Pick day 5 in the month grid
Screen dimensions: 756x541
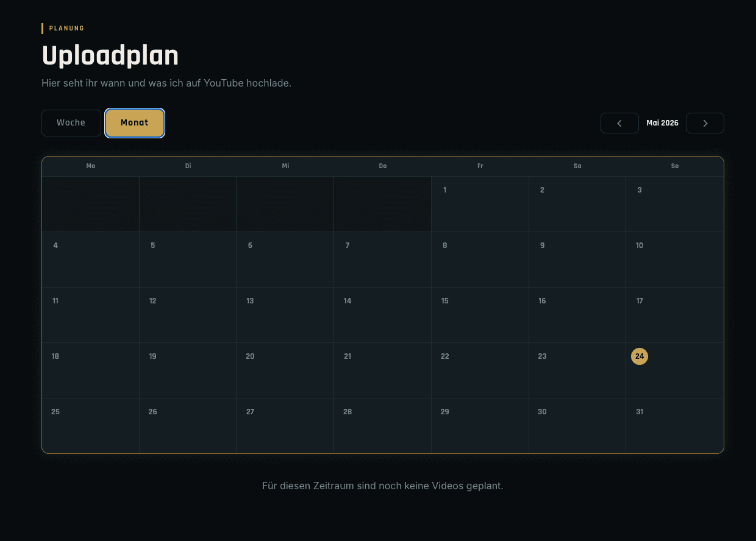[x=188, y=260]
